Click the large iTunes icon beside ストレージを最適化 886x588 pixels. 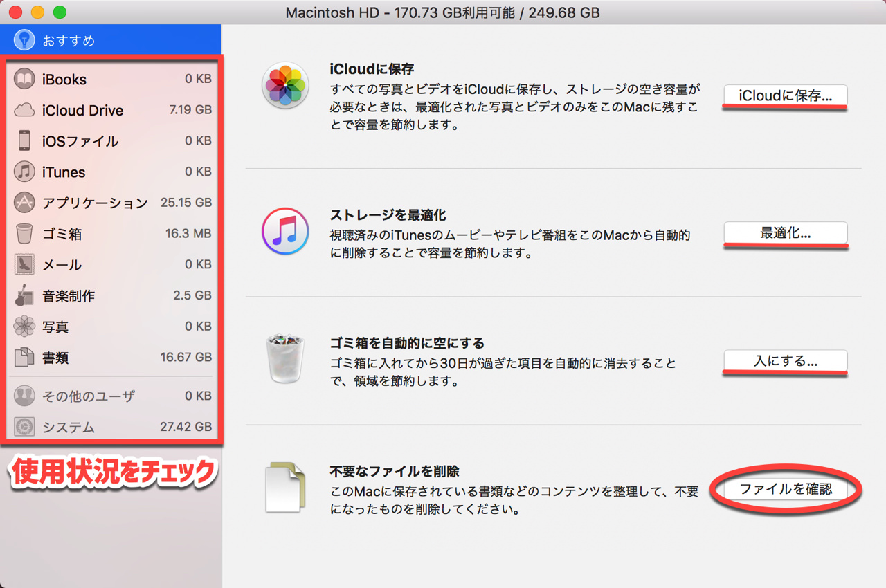(284, 231)
